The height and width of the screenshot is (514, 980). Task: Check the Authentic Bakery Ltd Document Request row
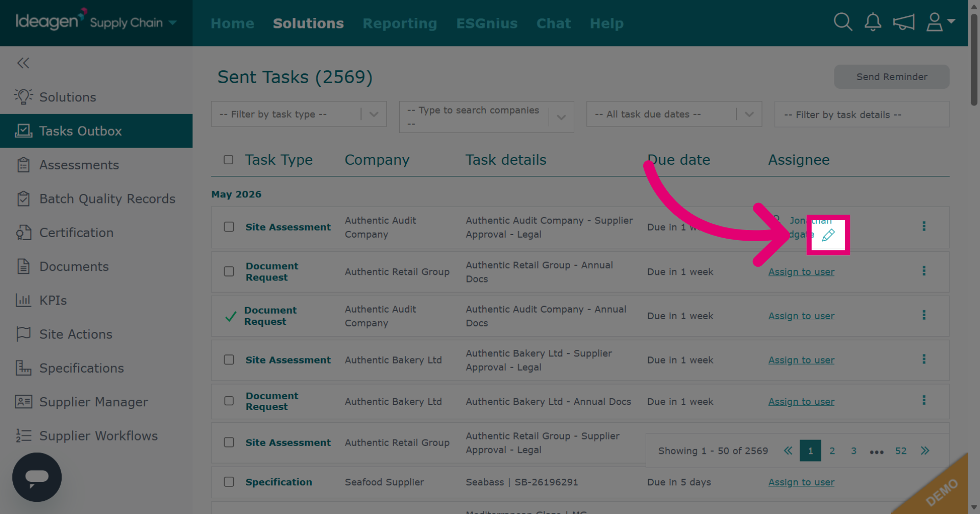point(229,401)
